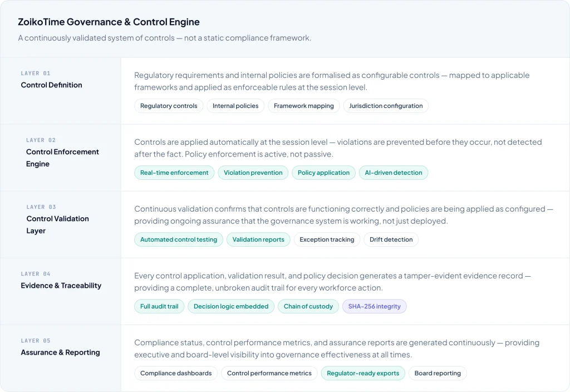
Task: Click the AI-driven detection chip
Action: (x=394, y=173)
